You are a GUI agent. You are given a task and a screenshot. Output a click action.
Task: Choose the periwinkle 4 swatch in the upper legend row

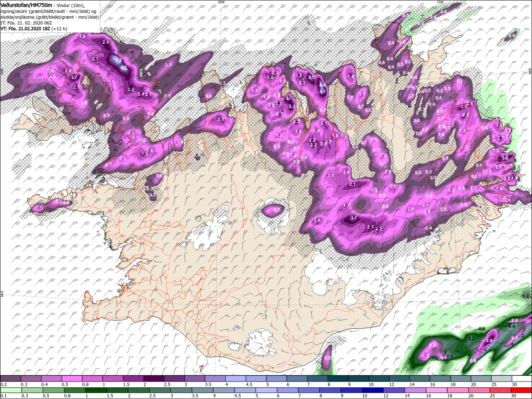235,379
